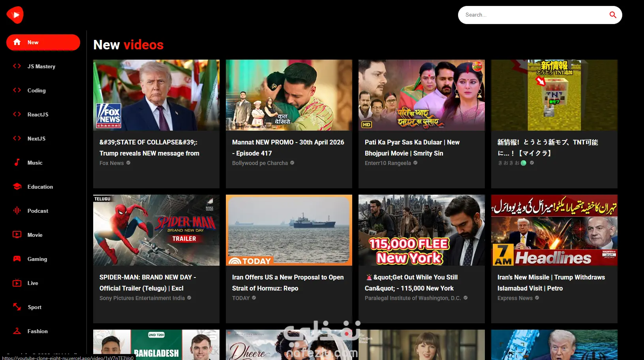Switch to the Gaming category
This screenshot has height=360, width=644.
(x=43, y=259)
